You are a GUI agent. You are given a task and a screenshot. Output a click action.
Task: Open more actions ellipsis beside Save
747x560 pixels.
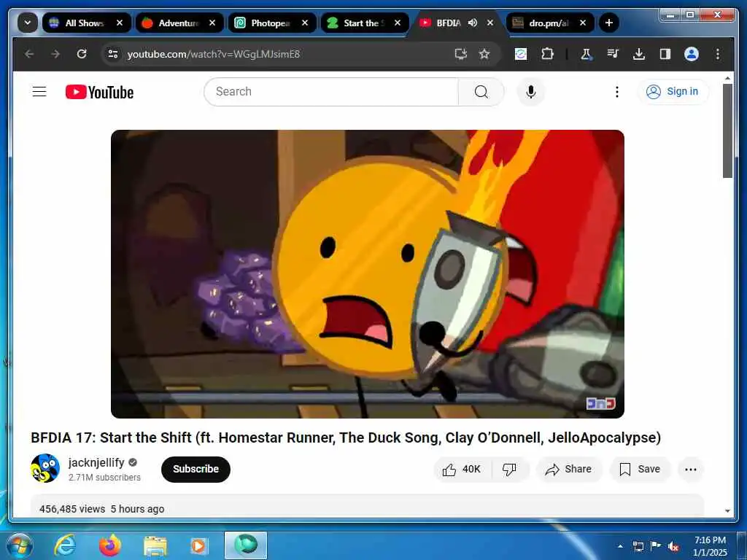691,470
